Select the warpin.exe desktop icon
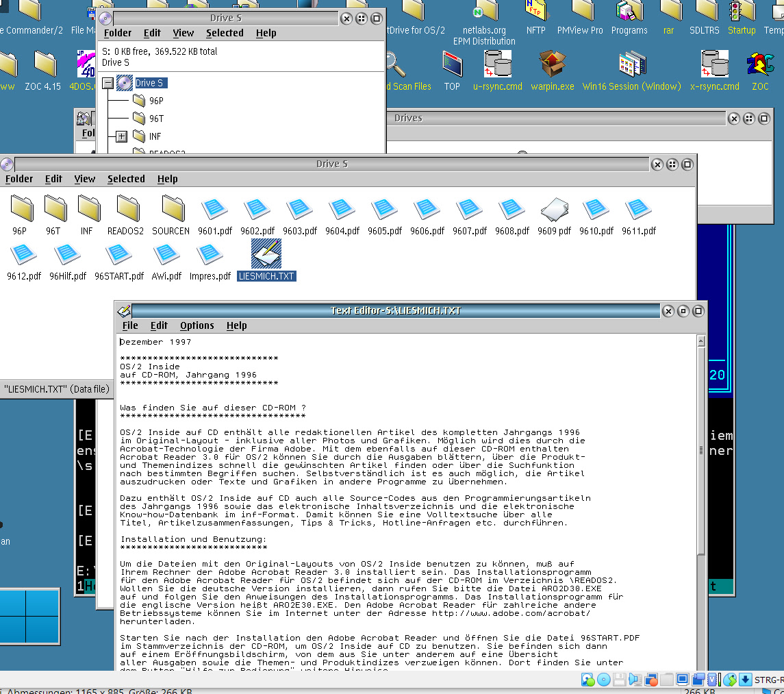 coord(552,64)
